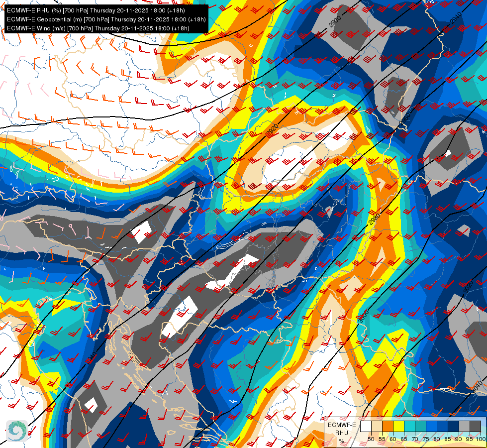Image resolution: width=487 pixels, height=448 pixels.
Task: Click the legend tick value 70
Action: tap(415, 440)
